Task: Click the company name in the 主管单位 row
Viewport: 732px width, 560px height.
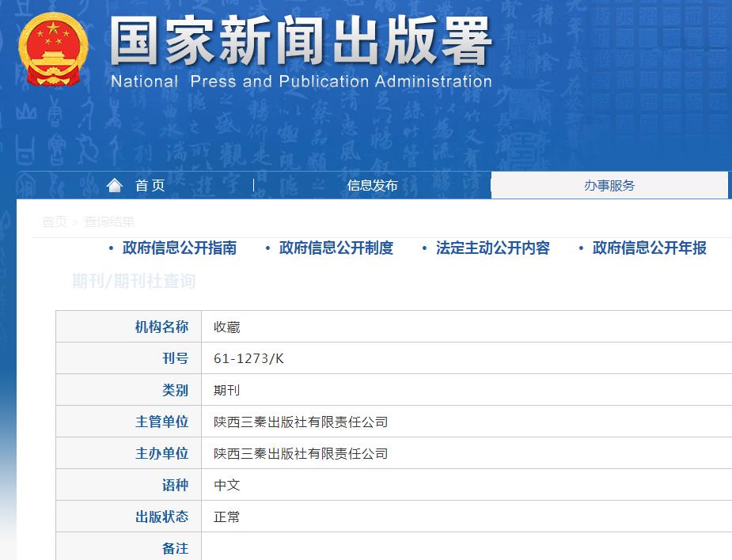Action: [x=301, y=422]
